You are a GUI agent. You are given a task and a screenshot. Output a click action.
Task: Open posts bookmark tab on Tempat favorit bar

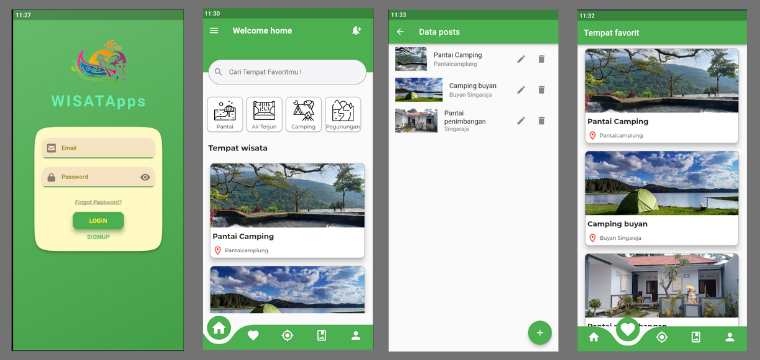pyautogui.click(x=696, y=337)
